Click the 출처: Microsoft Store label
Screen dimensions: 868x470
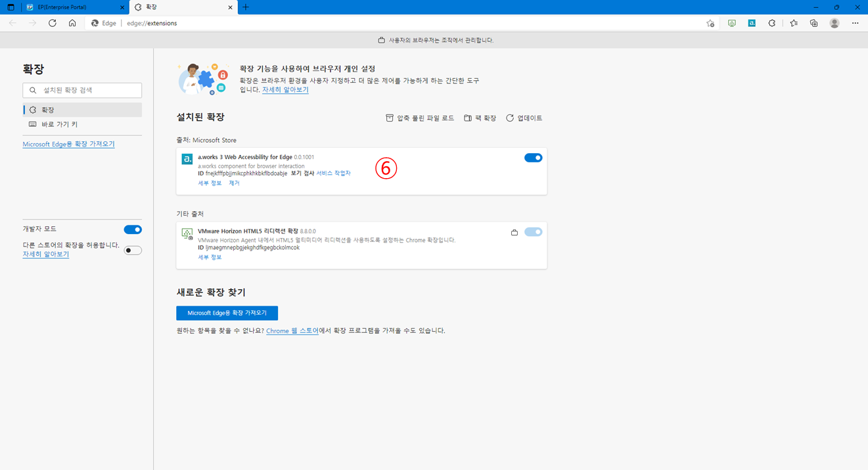coord(206,140)
